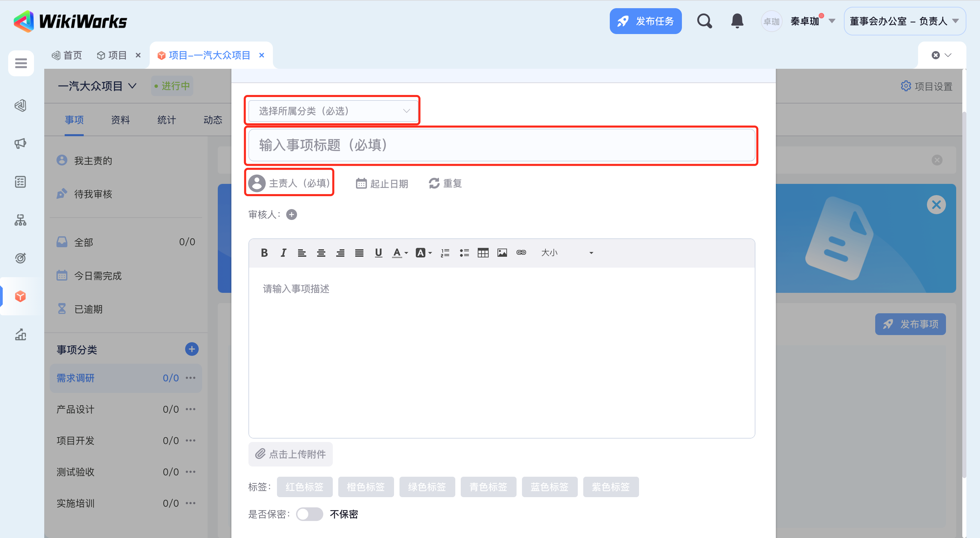The width and height of the screenshot is (980, 538).
Task: Click the upload attachment button
Action: pos(290,454)
